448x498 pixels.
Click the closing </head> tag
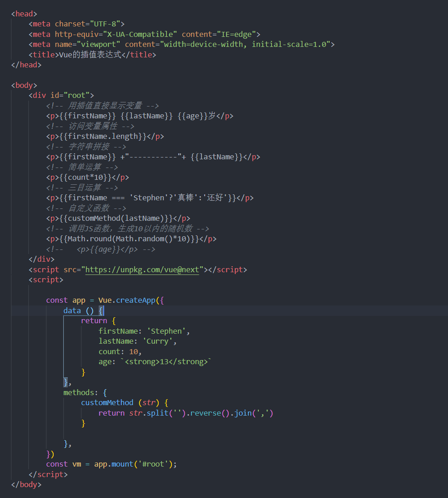click(x=26, y=65)
